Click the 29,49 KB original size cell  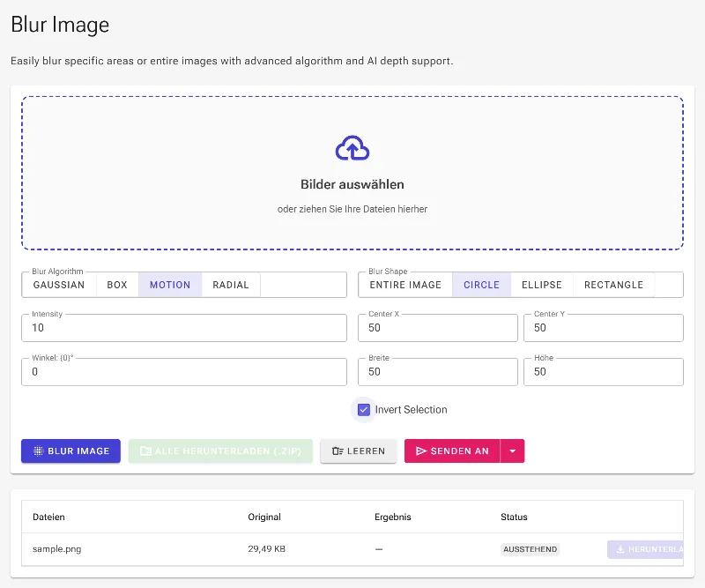click(267, 549)
